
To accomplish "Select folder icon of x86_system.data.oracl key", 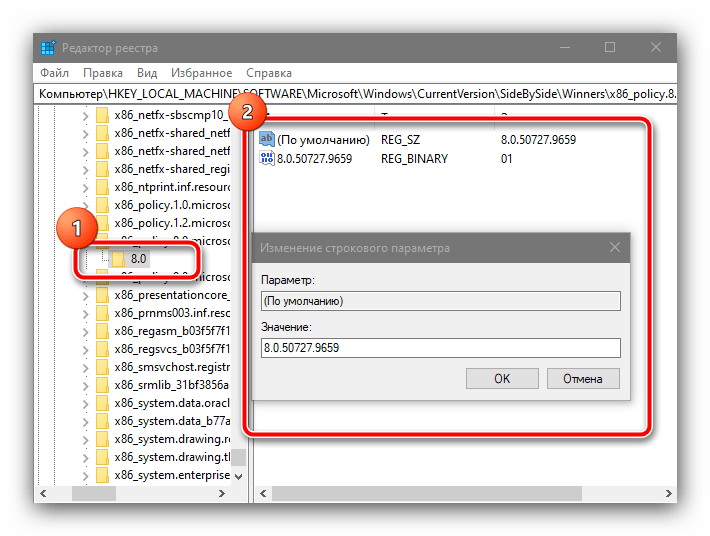I will pyautogui.click(x=102, y=403).
